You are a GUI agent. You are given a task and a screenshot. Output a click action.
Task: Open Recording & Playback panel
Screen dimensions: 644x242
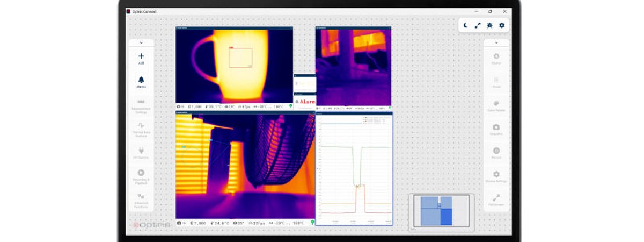click(x=141, y=176)
